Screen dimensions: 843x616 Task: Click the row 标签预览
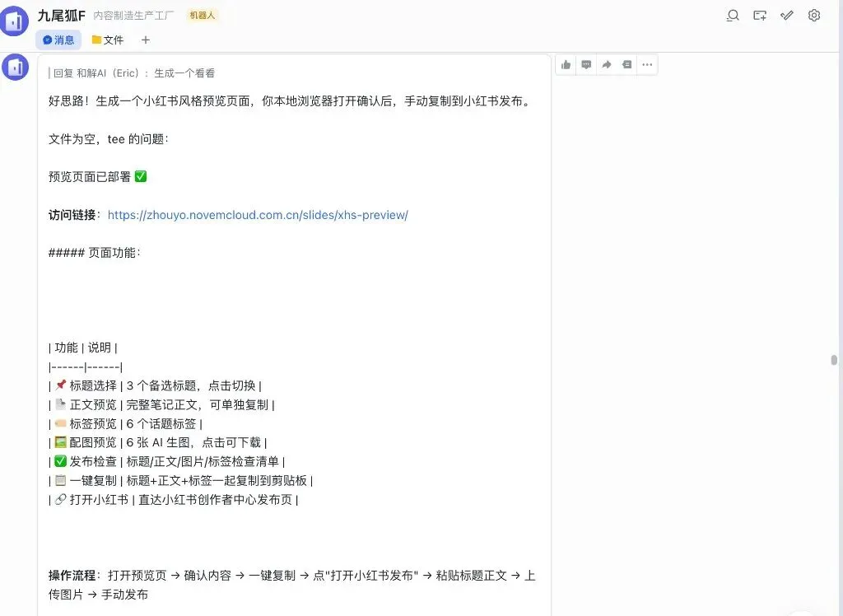click(x=125, y=424)
